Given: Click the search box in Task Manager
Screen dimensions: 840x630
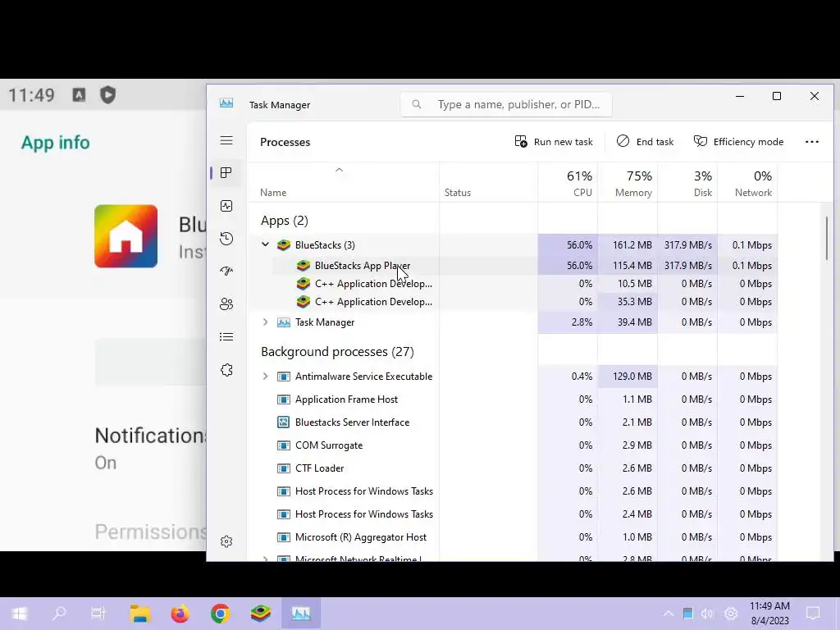Looking at the screenshot, I should pos(506,104).
